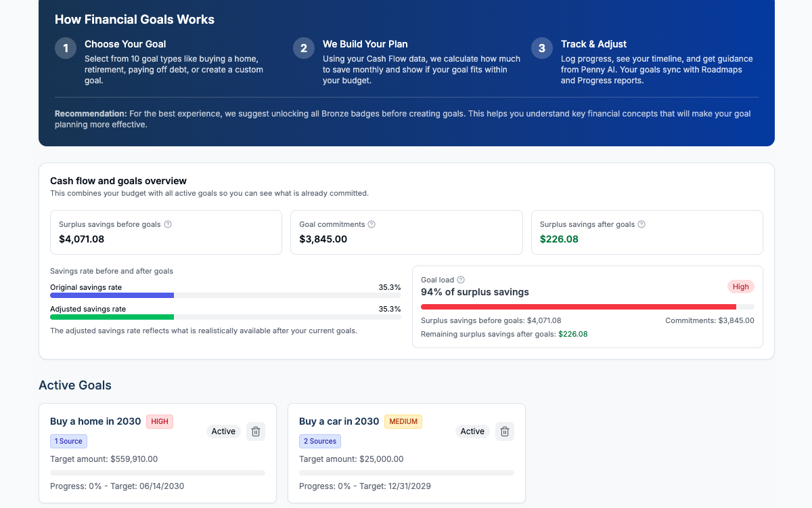
Task: Click help icon beside Goal commitments
Action: pos(371,224)
